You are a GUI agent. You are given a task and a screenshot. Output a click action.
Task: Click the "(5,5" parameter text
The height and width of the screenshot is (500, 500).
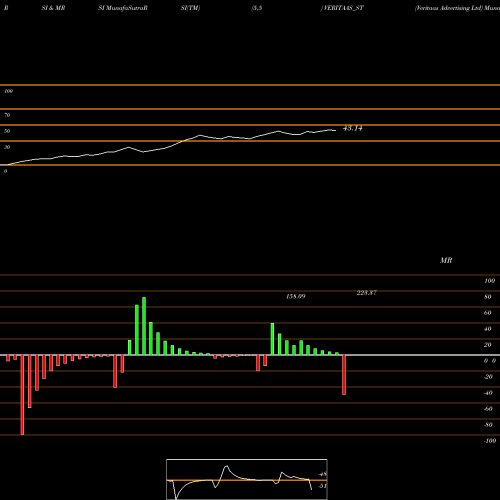(257, 8)
